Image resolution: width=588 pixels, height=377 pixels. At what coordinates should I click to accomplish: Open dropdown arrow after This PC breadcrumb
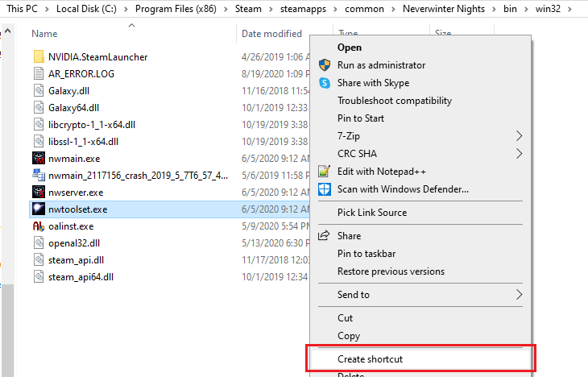(47, 9)
